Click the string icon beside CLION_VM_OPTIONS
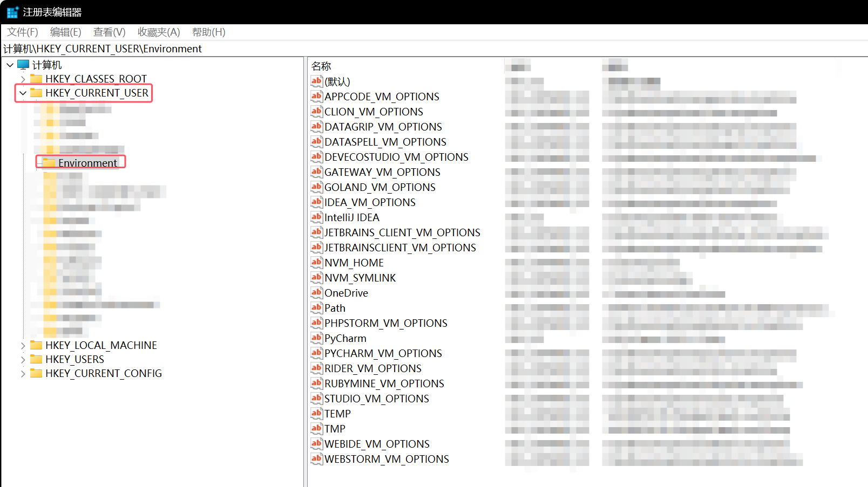This screenshot has width=868, height=487. pyautogui.click(x=317, y=112)
